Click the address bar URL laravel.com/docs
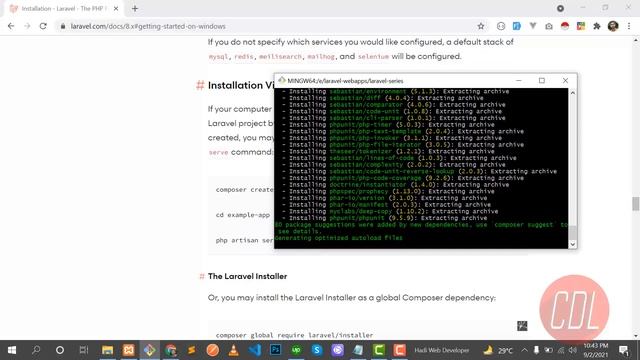Viewport: 640px width, 360px height. point(148,26)
